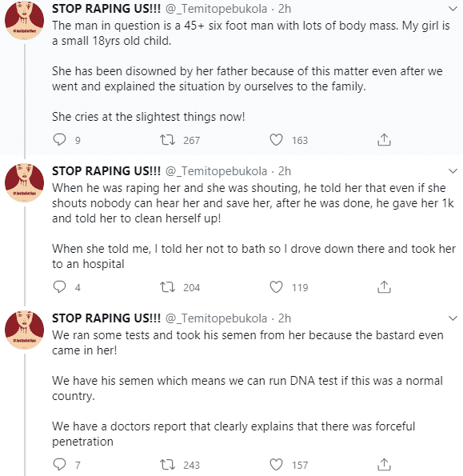Retweet the post with 204 retweets
The height and width of the screenshot is (476, 463).
167,287
